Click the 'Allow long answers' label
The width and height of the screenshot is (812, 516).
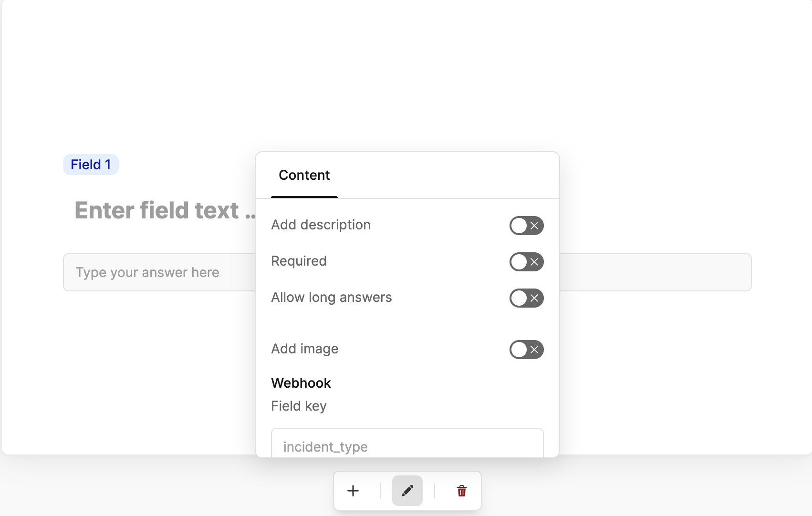click(332, 297)
